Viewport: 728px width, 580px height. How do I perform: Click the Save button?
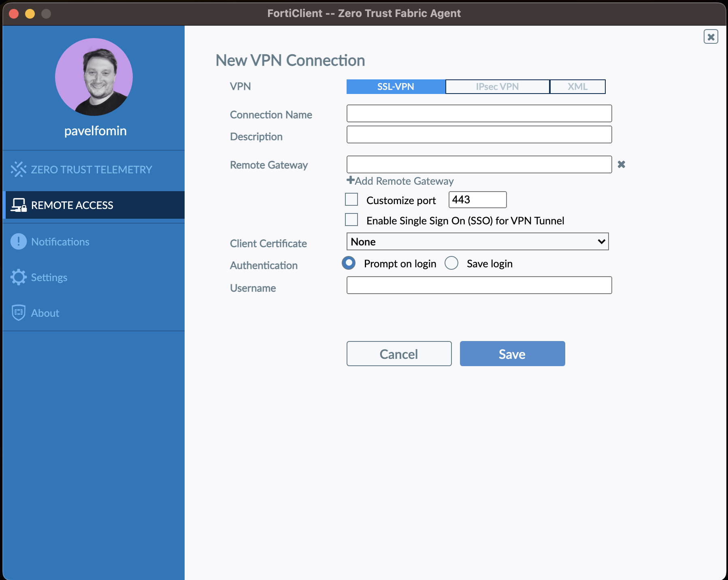point(512,354)
